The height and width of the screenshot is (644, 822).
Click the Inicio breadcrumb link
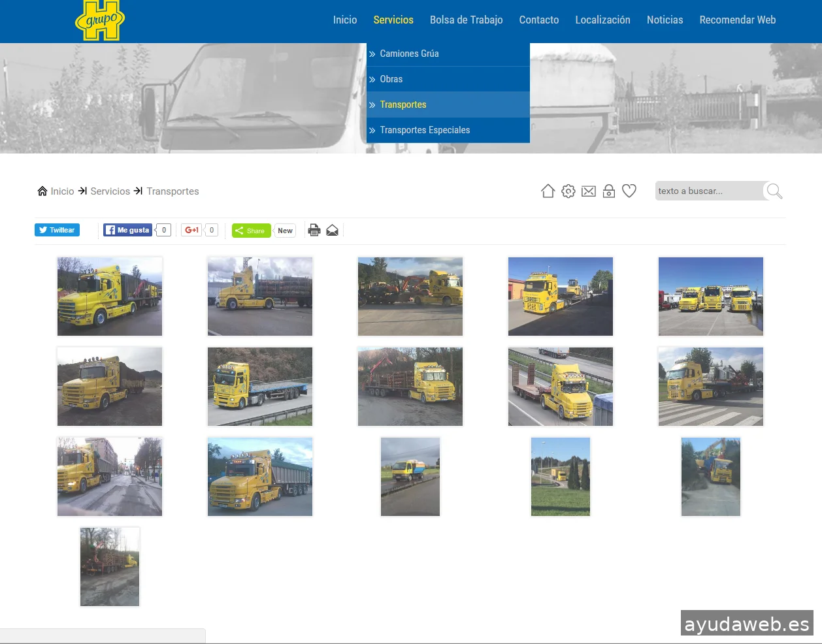(62, 191)
